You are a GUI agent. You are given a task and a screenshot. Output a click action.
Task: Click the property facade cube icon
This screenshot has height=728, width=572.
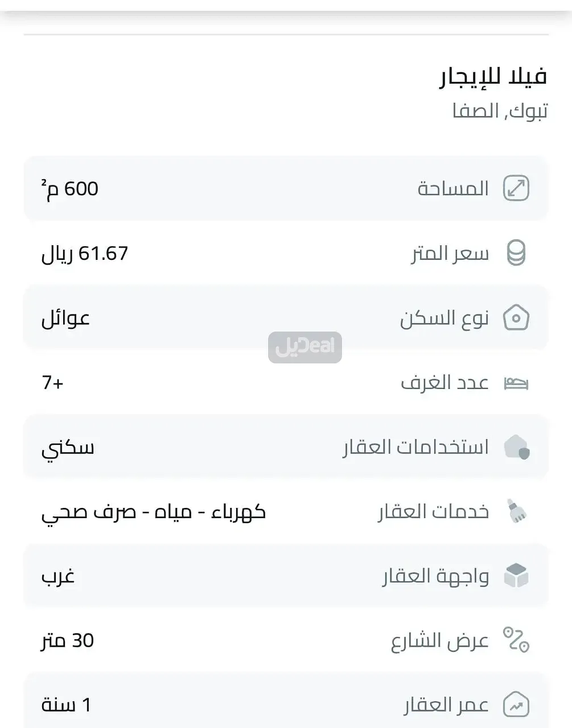[516, 576]
